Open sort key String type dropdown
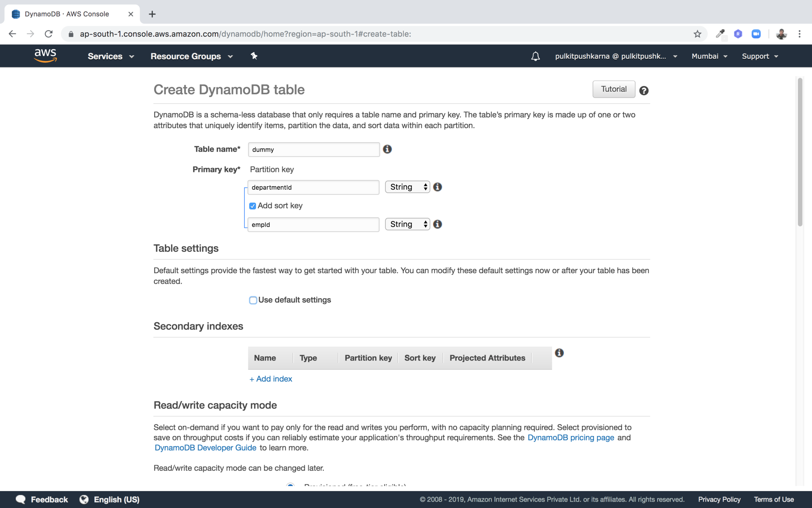The image size is (812, 508). click(x=408, y=224)
